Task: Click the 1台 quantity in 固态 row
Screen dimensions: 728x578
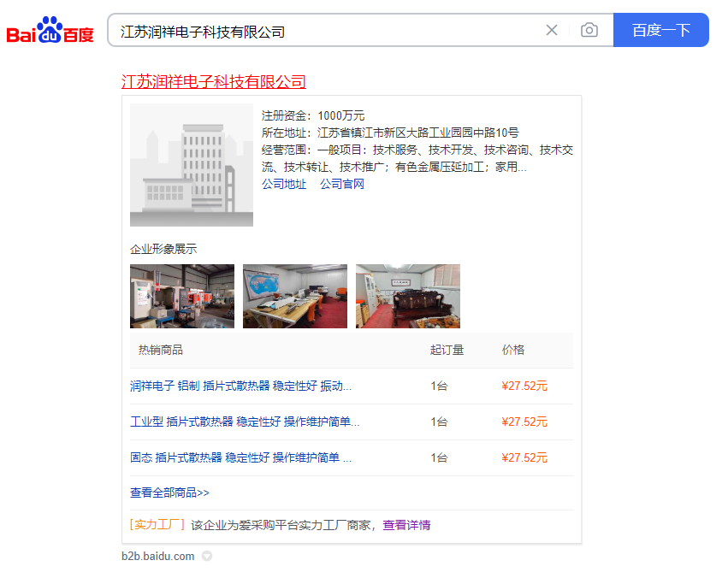Action: point(439,457)
